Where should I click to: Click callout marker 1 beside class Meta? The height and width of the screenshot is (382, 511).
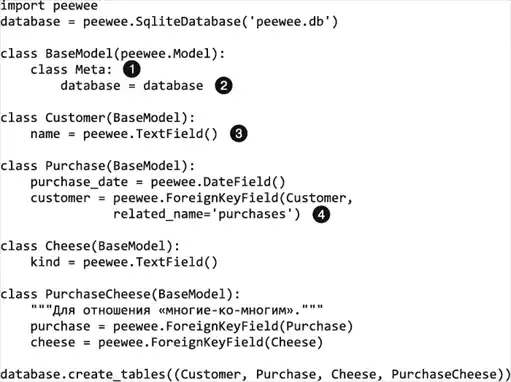(x=132, y=69)
